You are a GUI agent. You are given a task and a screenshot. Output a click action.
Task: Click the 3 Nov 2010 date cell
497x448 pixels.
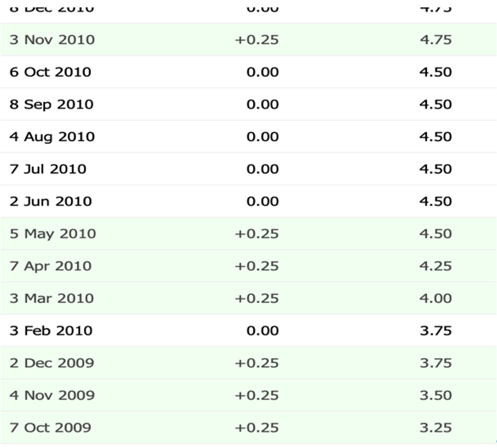click(x=52, y=40)
